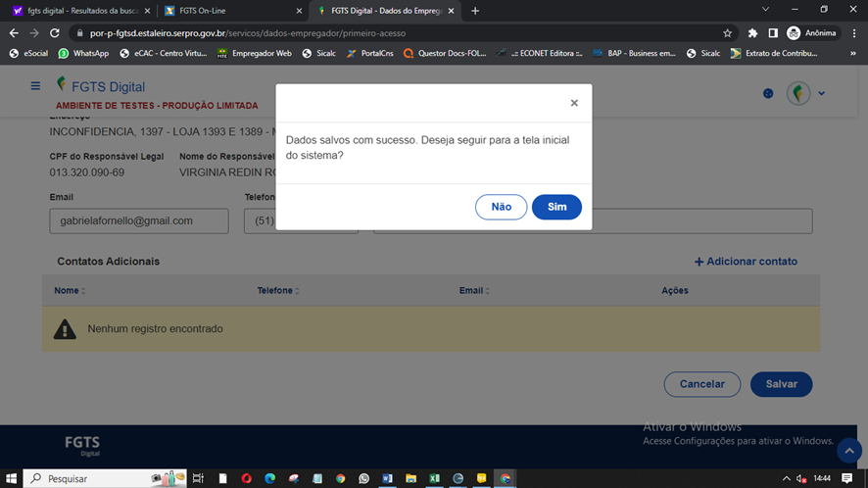This screenshot has width=868, height=488.
Task: Bookmark this page with the star icon
Action: (x=727, y=32)
